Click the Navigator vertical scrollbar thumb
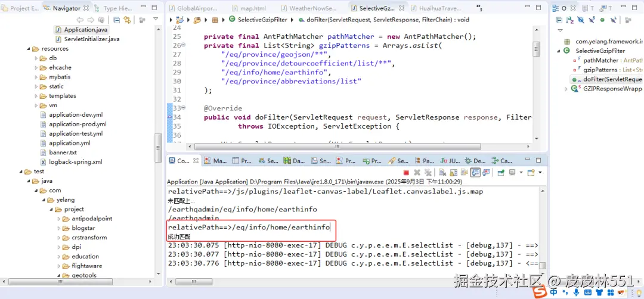The image size is (644, 299). (157, 148)
